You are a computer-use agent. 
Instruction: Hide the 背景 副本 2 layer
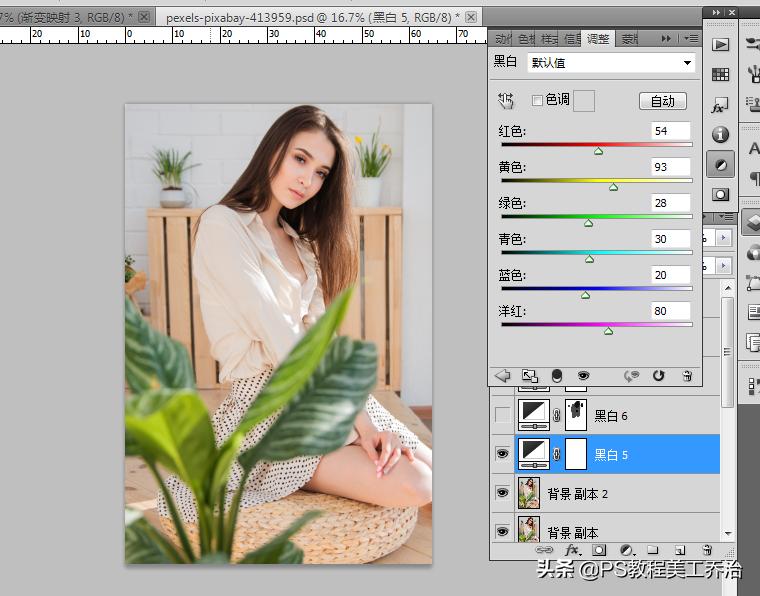[x=503, y=493]
